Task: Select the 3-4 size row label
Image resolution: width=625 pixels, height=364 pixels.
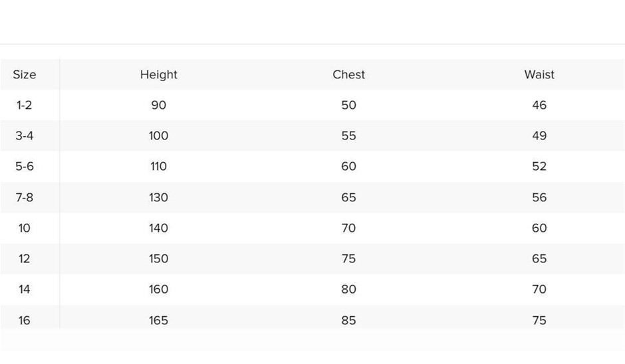Action: [x=25, y=136]
